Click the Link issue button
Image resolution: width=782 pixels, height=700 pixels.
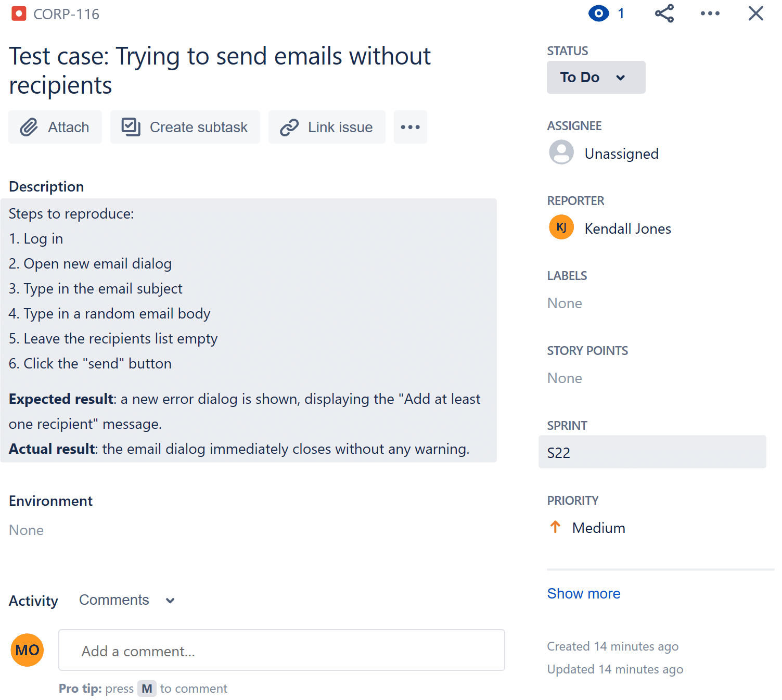coord(327,127)
